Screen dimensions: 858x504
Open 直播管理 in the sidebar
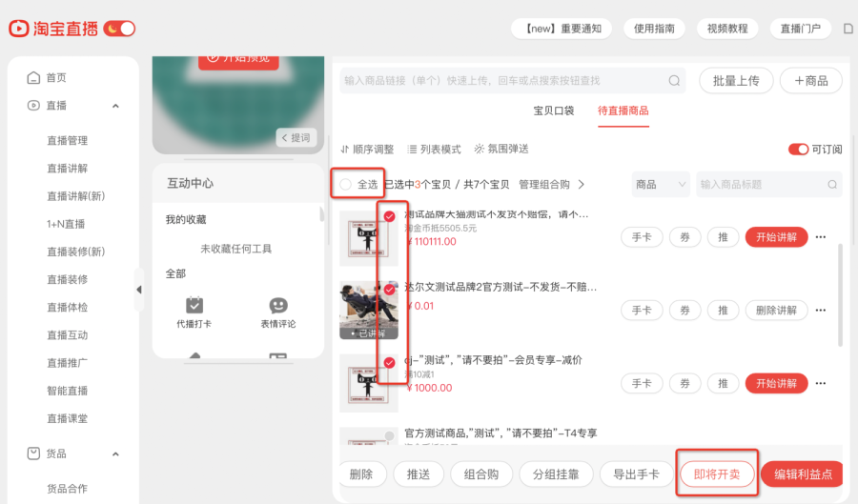68,140
